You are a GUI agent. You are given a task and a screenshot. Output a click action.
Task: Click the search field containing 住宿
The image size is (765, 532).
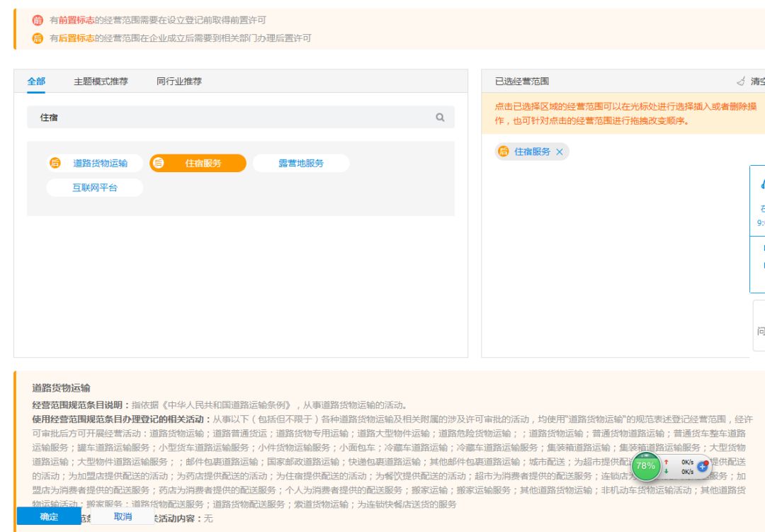click(234, 118)
